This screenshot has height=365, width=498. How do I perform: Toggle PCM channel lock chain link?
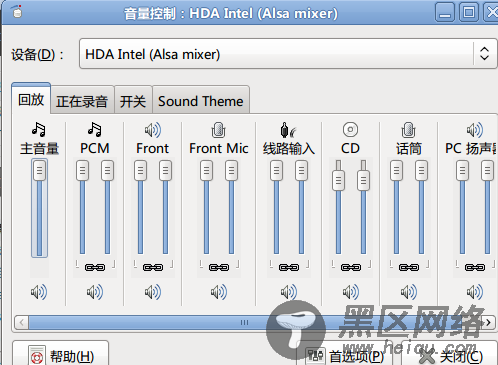point(95,267)
